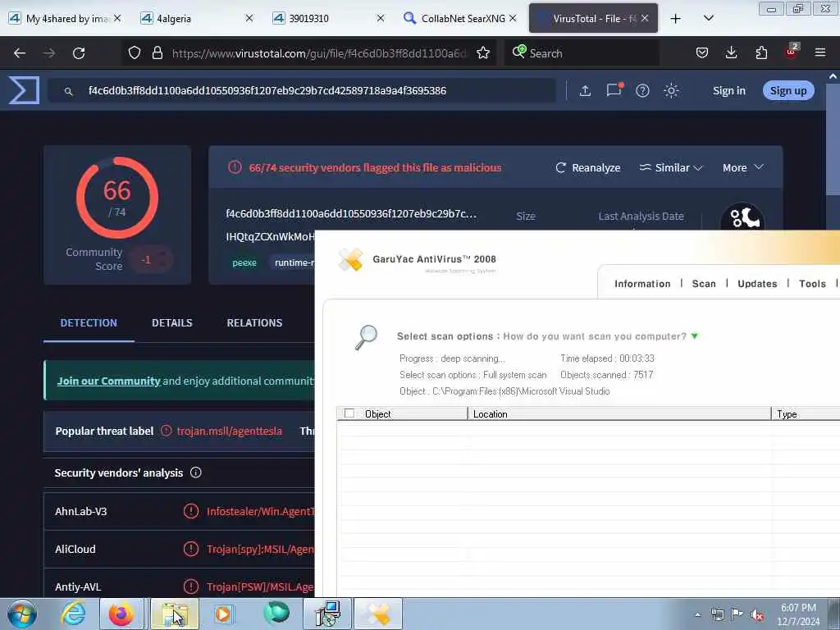Select the peexe tag
The height and width of the screenshot is (630, 840).
(244, 262)
